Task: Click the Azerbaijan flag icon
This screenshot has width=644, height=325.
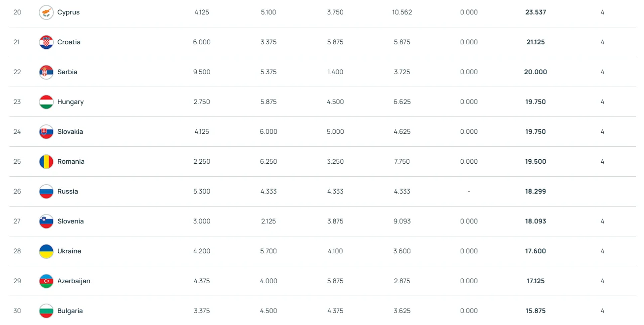Action: click(x=46, y=281)
